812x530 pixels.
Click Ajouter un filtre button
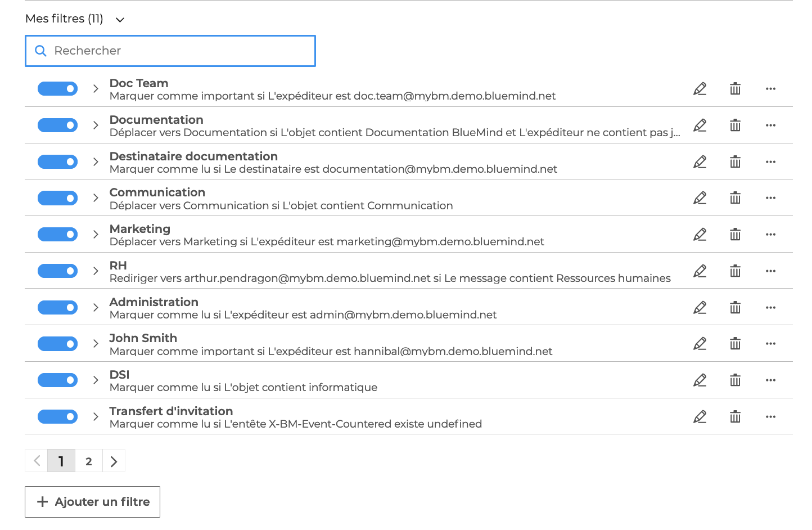click(x=93, y=502)
